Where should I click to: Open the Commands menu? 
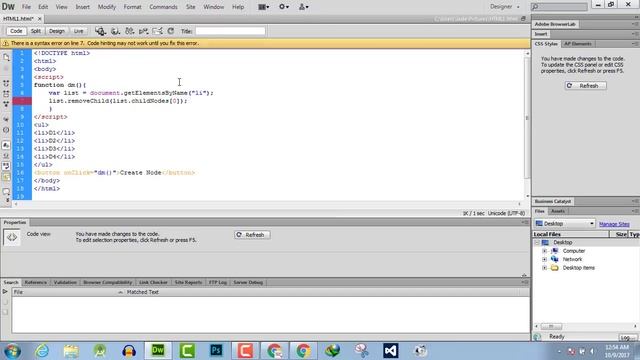point(163,7)
